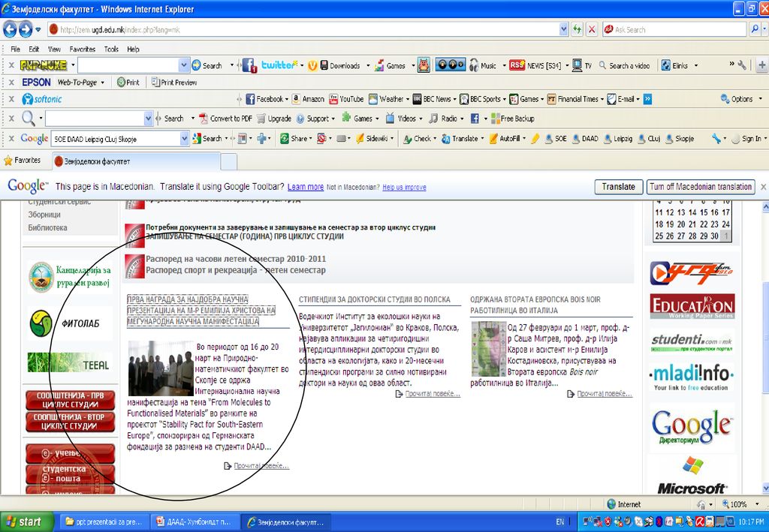Click the page scrollbar down arrow
The width and height of the screenshot is (769, 532).
pyautogui.click(x=764, y=488)
